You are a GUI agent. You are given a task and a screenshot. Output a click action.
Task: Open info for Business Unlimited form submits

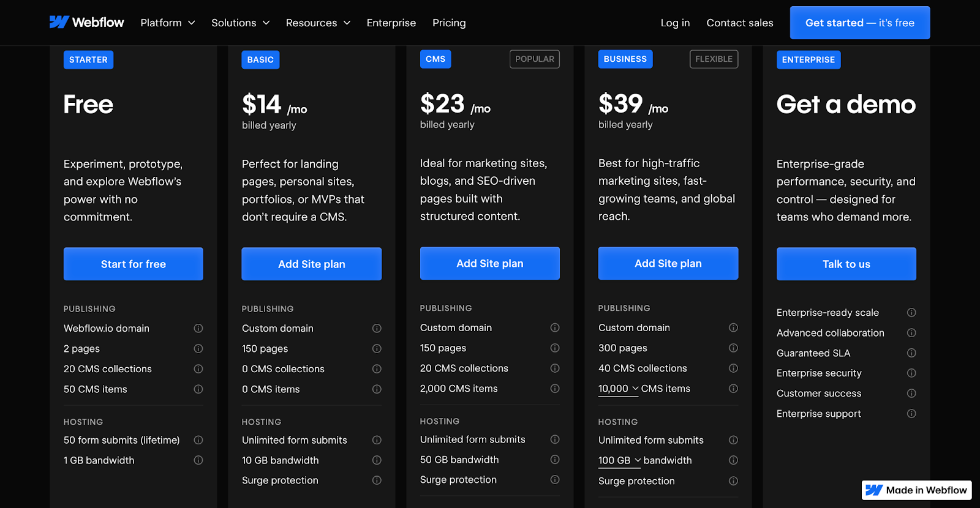pos(733,440)
